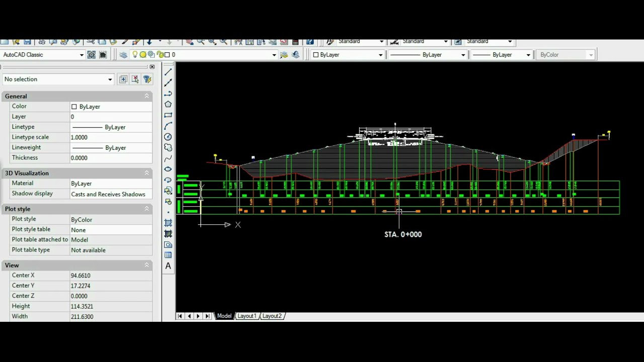Switch to the Model tab
Screen dimensions: 644x362
pos(224,316)
